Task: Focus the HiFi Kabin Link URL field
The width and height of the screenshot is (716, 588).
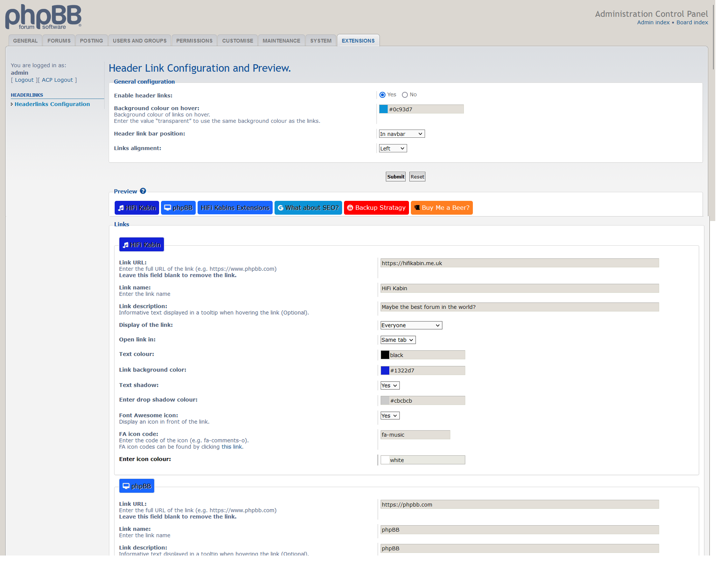Action: point(520,263)
